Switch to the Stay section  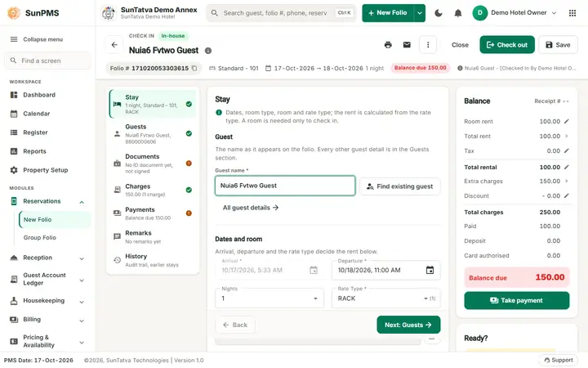point(153,104)
